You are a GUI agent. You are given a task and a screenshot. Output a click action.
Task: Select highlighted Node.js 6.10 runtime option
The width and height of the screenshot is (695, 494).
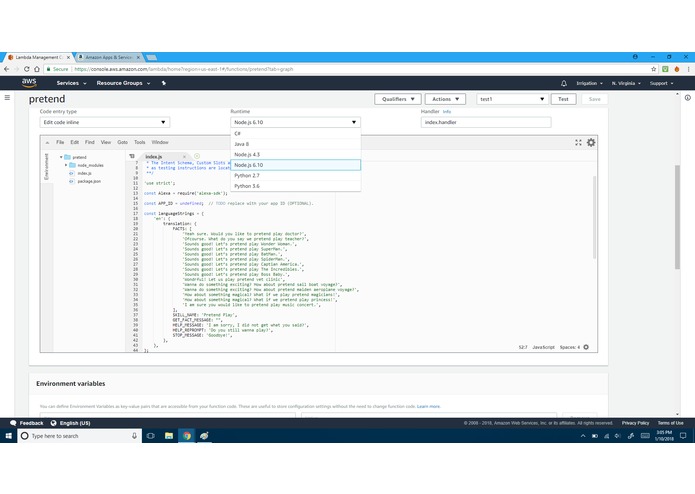295,165
